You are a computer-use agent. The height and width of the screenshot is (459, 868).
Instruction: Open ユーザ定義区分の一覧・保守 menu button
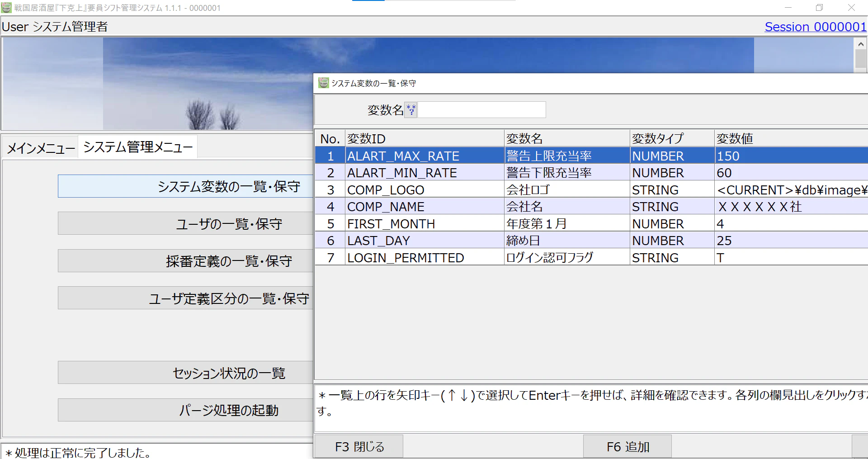(x=185, y=298)
